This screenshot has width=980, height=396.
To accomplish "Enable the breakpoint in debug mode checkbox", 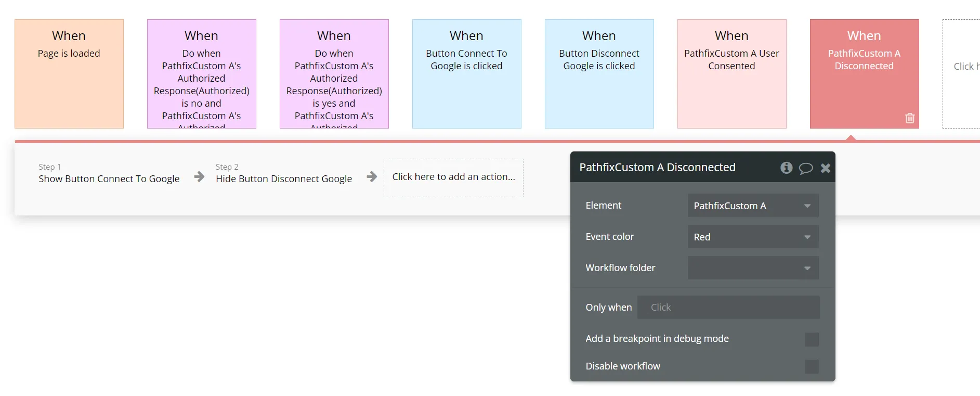I will pos(812,339).
